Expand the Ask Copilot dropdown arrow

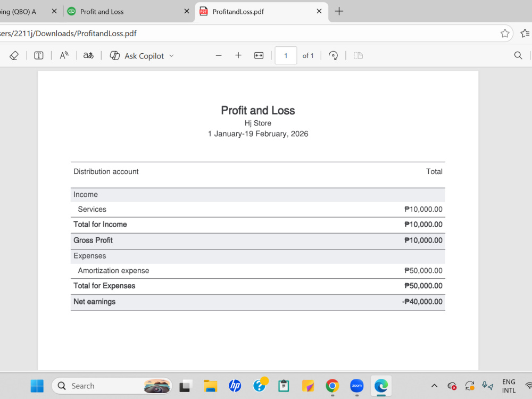[171, 56]
